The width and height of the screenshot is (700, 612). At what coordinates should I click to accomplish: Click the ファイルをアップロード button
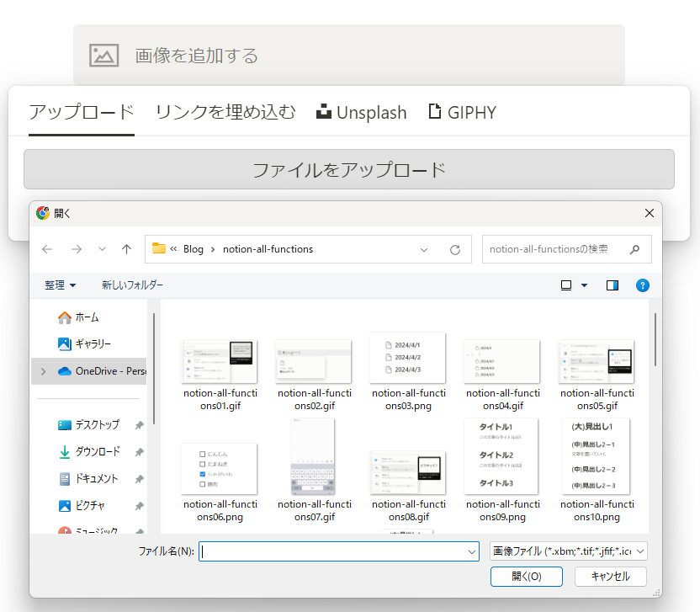348,169
